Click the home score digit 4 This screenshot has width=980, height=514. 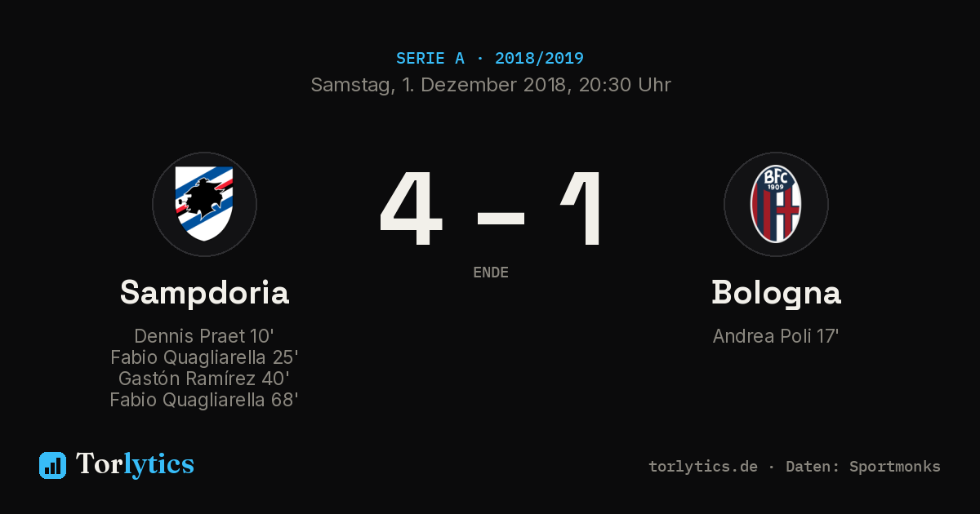coord(411,209)
